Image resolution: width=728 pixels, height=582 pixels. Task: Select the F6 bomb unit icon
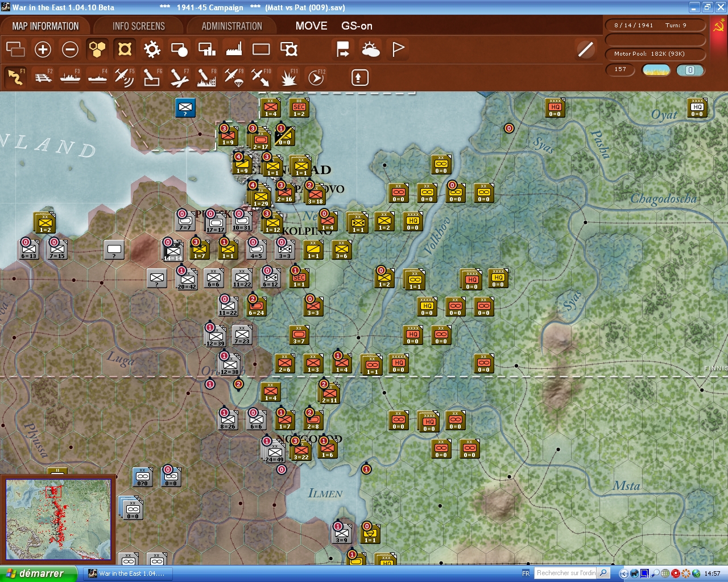coord(152,77)
